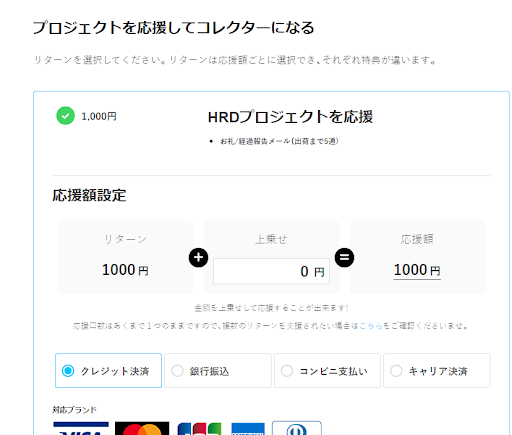The height and width of the screenshot is (435, 512).
Task: Click the 1,000円 return price label
Action: pos(99,116)
